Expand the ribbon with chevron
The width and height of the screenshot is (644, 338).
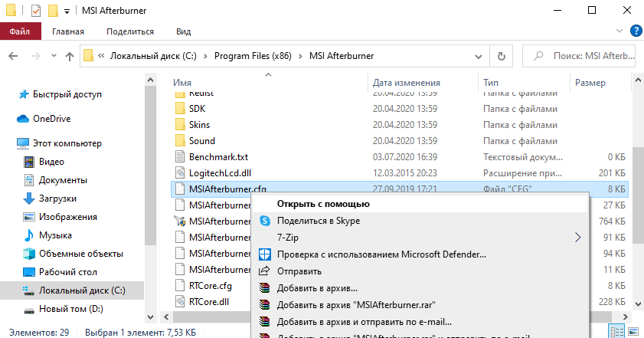point(619,31)
